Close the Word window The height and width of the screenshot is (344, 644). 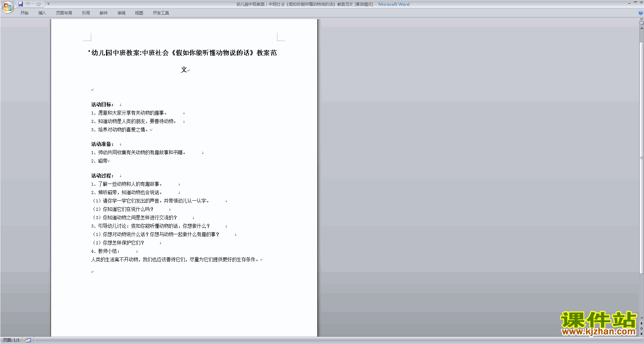(641, 3)
